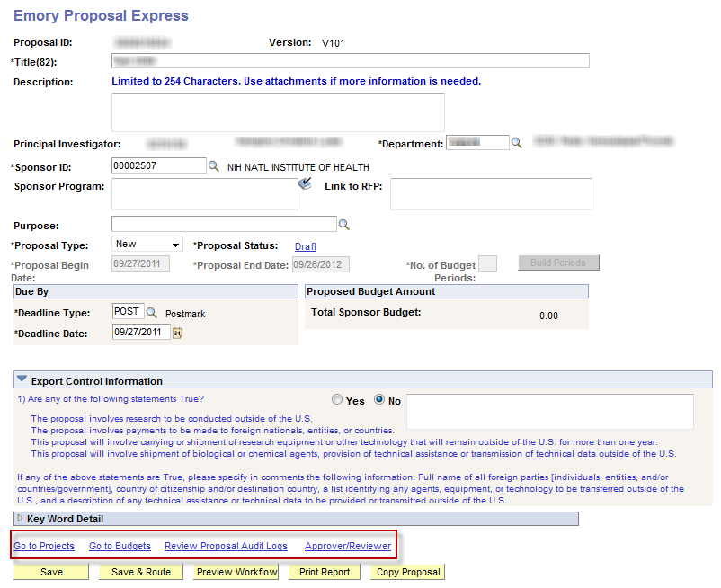Click the Sponsor ID input field

159,165
